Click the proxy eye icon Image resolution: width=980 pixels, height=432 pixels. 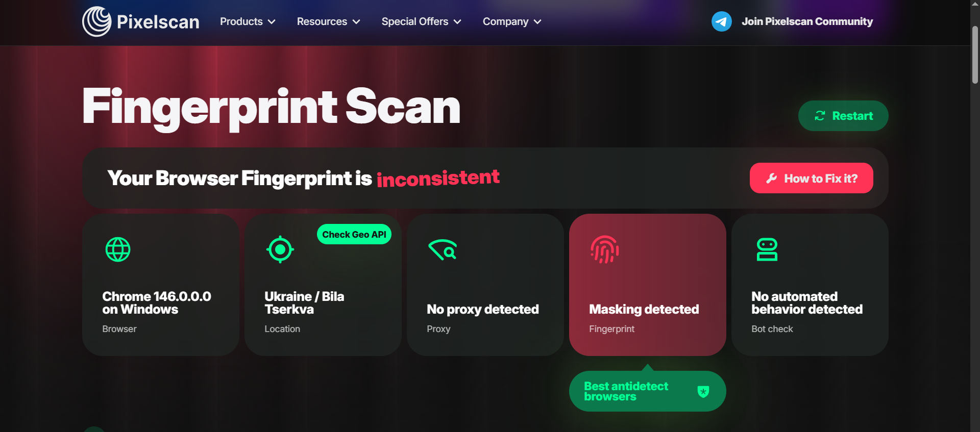[443, 249]
